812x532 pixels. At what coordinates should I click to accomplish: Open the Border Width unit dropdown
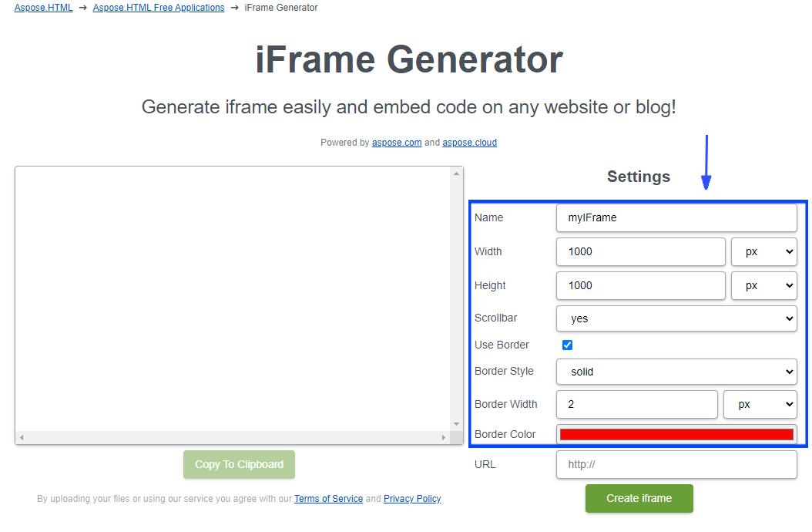[x=760, y=405]
